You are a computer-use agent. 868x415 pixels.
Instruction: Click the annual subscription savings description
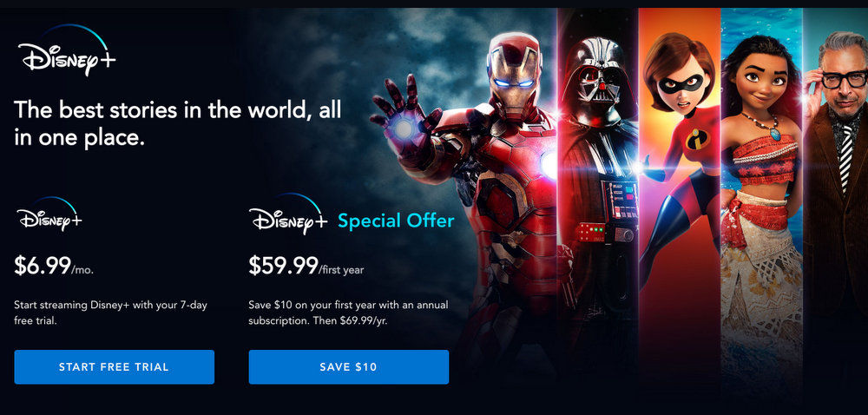click(x=348, y=313)
